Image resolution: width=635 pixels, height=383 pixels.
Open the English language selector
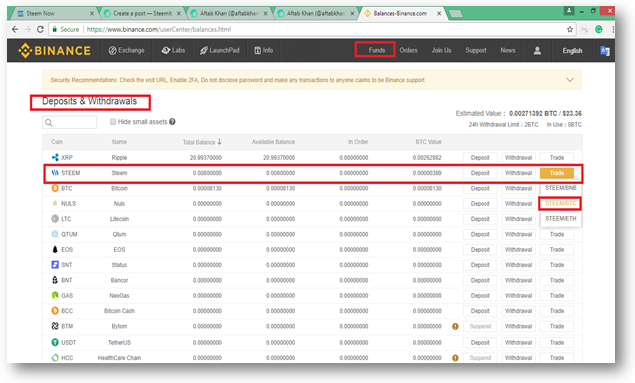[572, 51]
